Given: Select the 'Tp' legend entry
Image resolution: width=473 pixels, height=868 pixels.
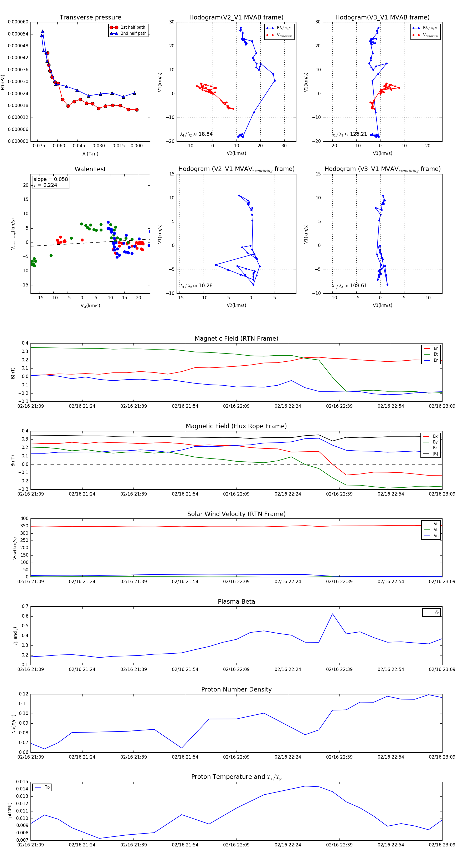Looking at the screenshot, I should [x=42, y=788].
